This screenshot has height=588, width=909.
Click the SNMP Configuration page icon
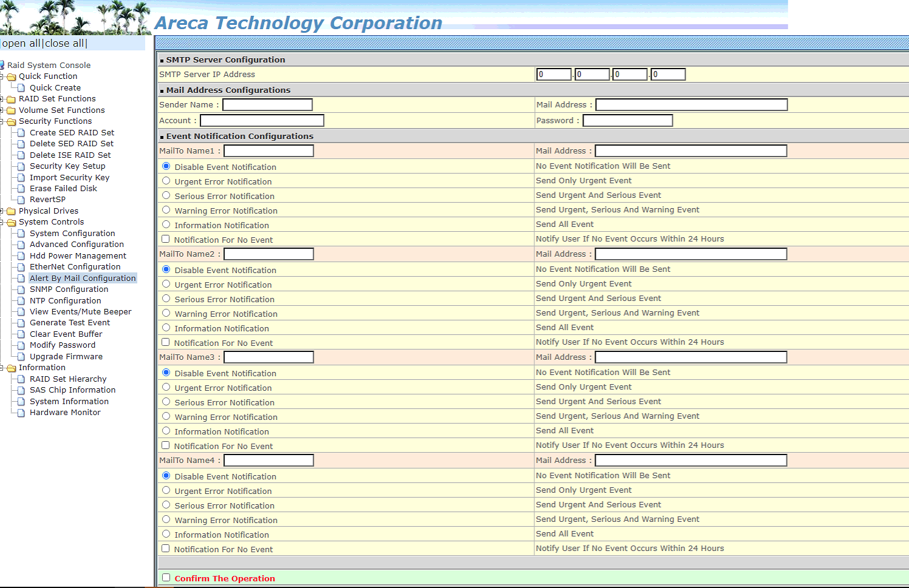pyautogui.click(x=21, y=289)
